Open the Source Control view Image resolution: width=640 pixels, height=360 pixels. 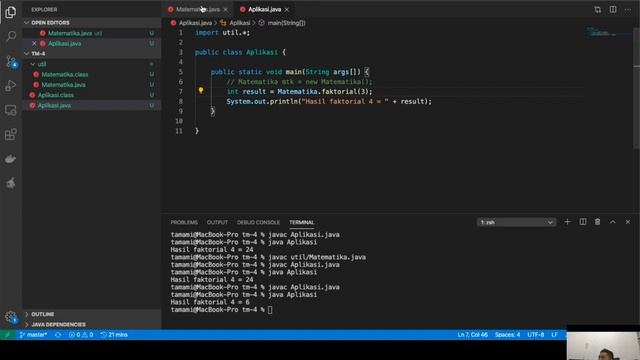[x=11, y=61]
